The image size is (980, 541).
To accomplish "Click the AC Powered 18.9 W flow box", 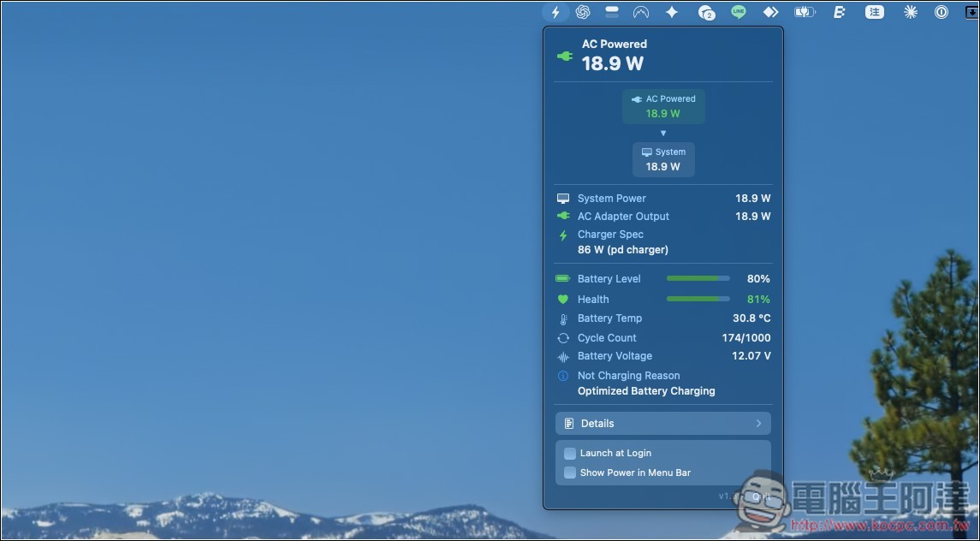I will pyautogui.click(x=663, y=106).
